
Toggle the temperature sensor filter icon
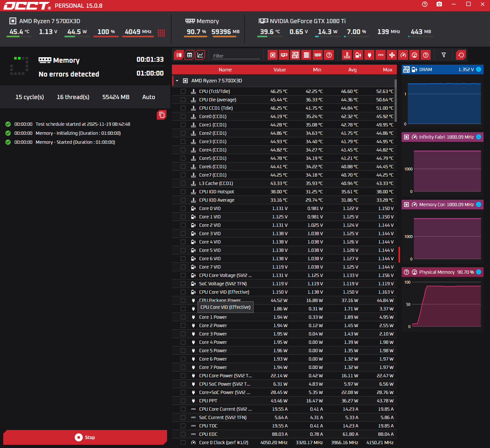coord(347,55)
